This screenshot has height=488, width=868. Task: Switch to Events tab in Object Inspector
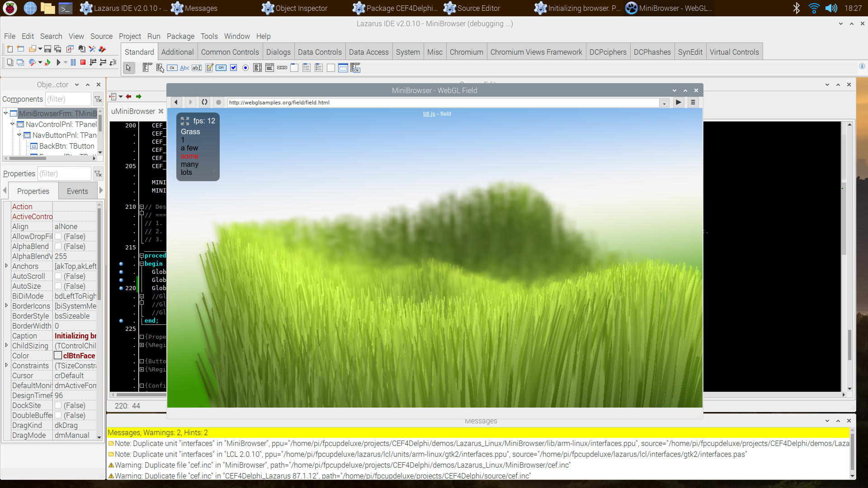[77, 191]
